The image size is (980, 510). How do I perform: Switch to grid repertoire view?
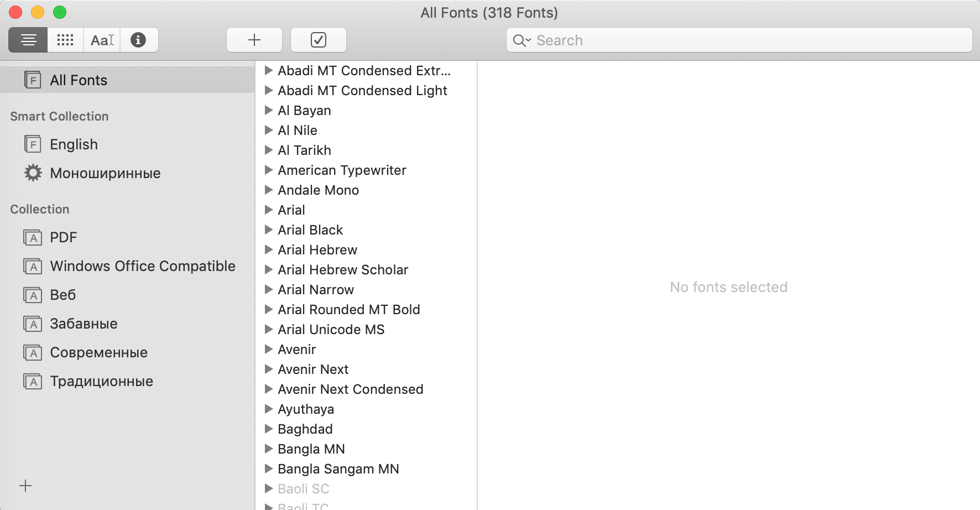(x=65, y=40)
